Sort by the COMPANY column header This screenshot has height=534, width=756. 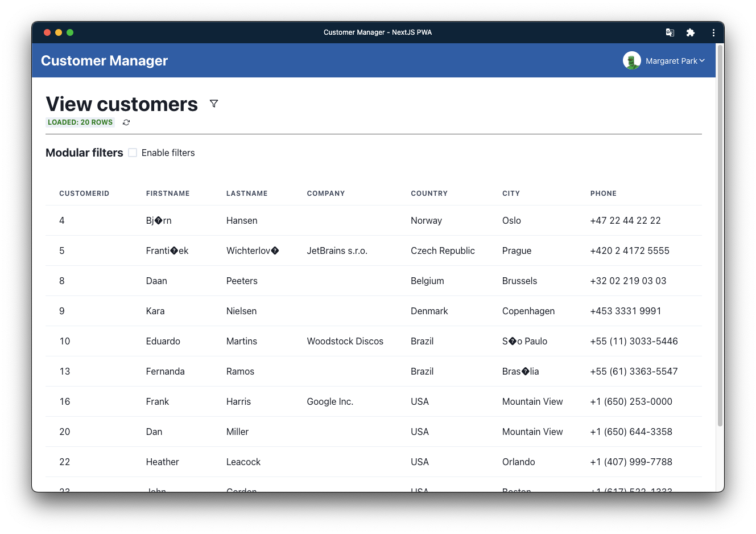coord(326,194)
